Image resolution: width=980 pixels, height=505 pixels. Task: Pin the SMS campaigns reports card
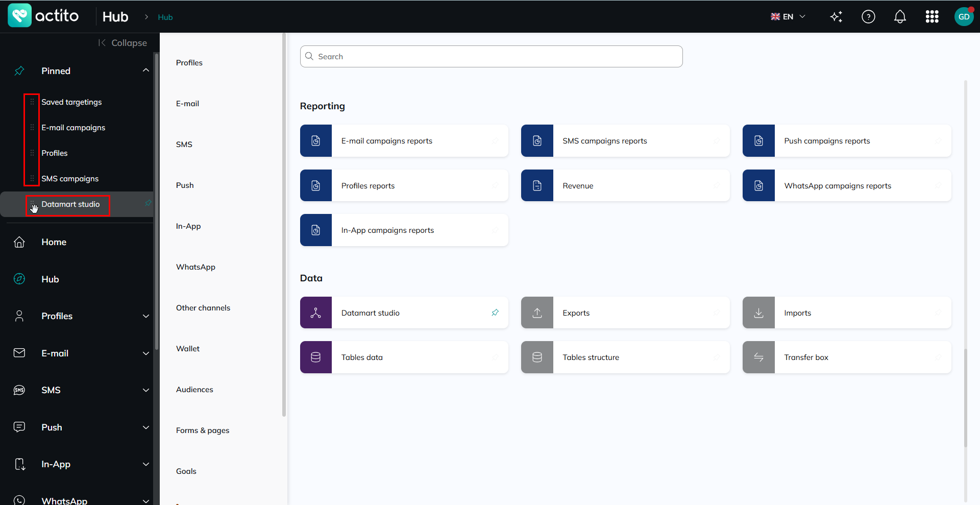[717, 141]
